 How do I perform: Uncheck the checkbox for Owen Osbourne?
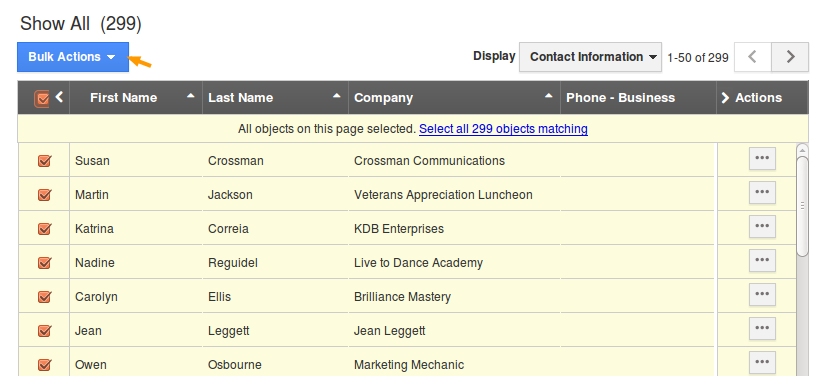[45, 364]
